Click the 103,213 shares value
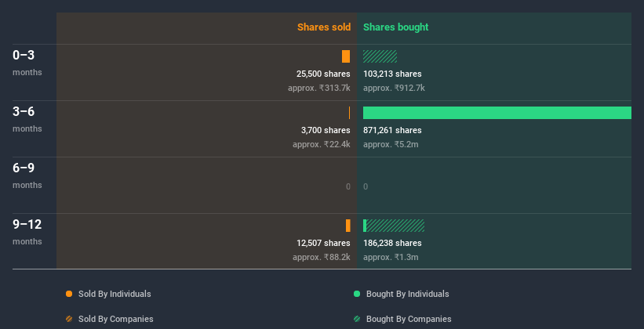This screenshot has width=644, height=329. tap(392, 74)
